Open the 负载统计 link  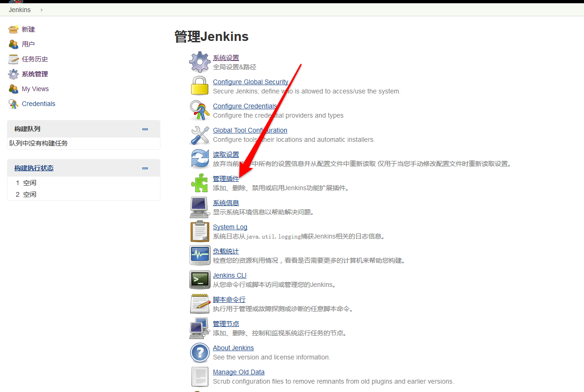[226, 251]
